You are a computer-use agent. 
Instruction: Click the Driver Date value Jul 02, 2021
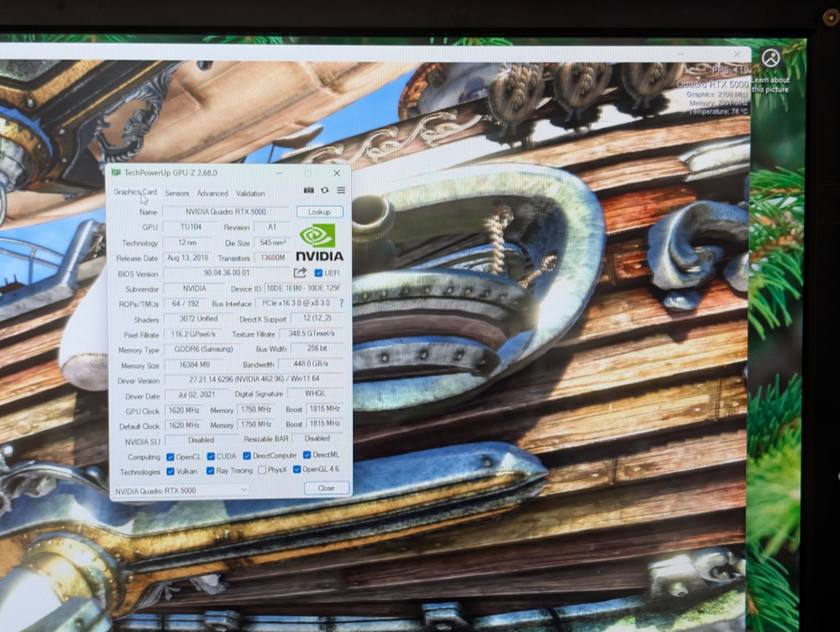196,395
